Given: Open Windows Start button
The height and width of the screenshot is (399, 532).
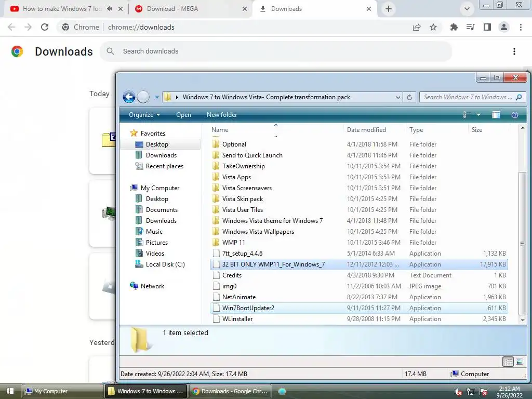Looking at the screenshot, I should [x=10, y=391].
